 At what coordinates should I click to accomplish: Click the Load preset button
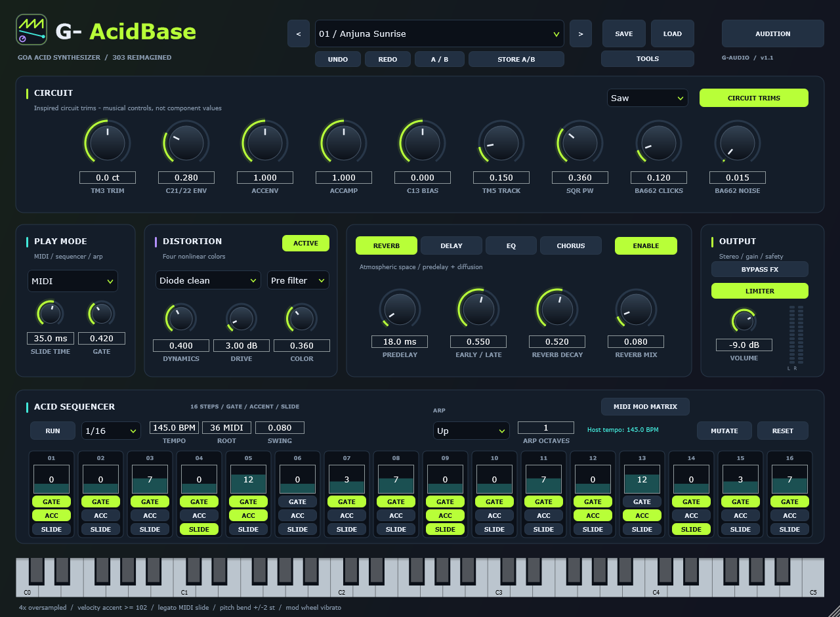coord(673,33)
